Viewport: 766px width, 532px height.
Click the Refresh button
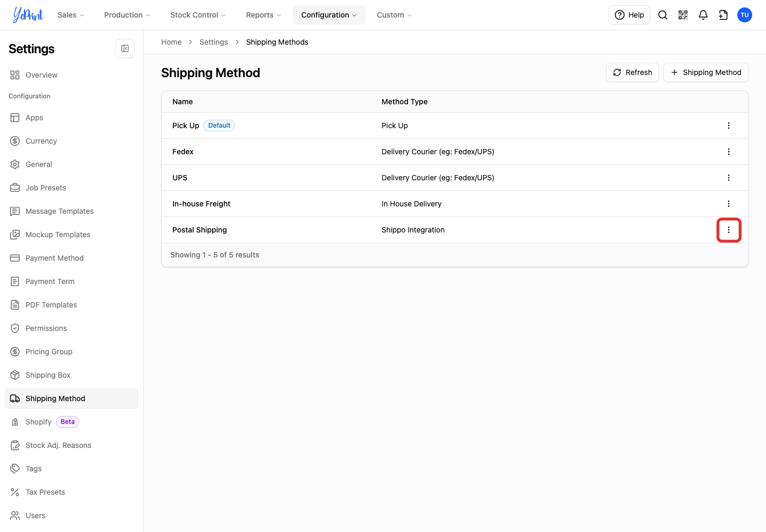coord(632,72)
